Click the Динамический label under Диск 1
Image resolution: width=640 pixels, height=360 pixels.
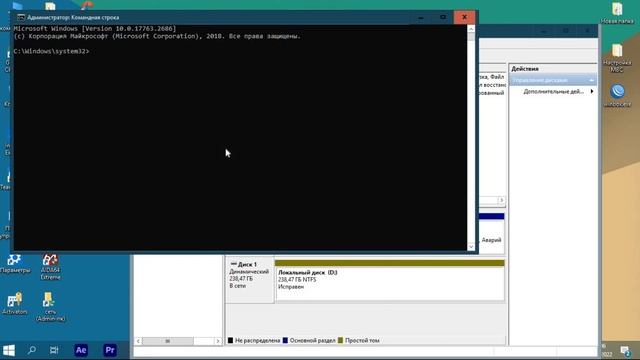tap(249, 271)
